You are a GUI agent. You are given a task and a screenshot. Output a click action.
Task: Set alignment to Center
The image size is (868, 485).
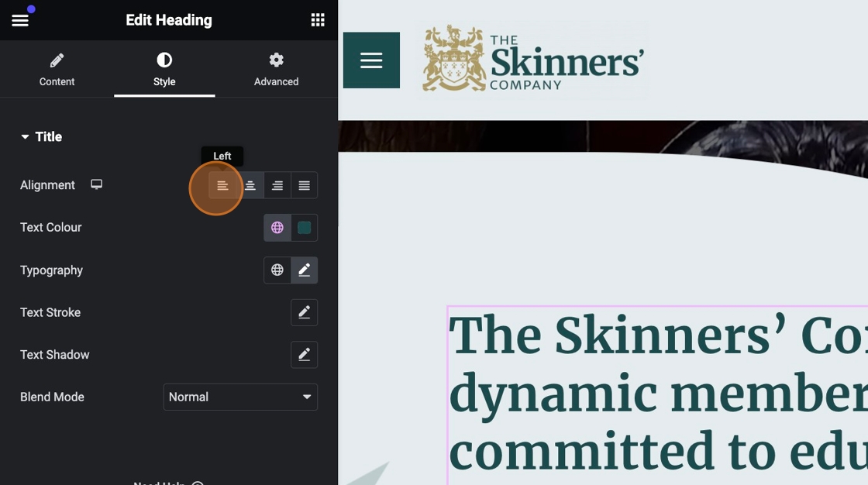click(x=250, y=185)
